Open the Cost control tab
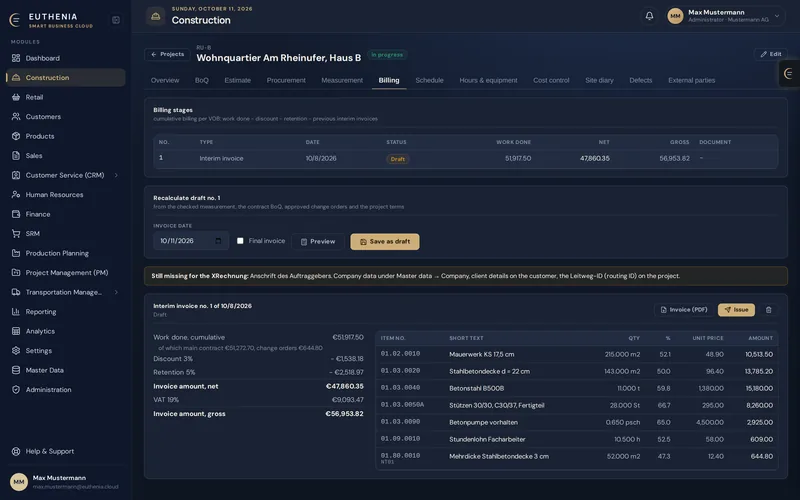Viewport: 800px width, 500px height. [551, 80]
